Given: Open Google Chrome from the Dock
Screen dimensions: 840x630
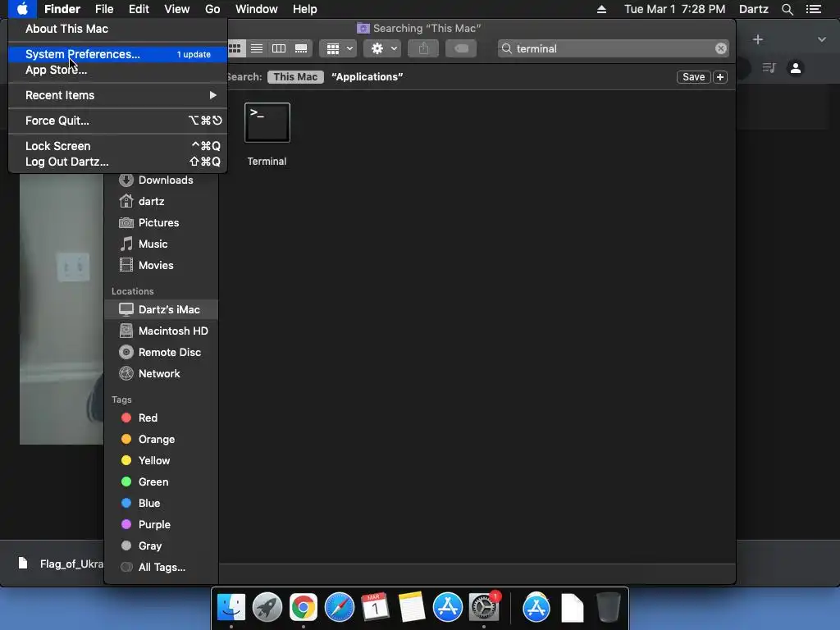Looking at the screenshot, I should [x=304, y=608].
